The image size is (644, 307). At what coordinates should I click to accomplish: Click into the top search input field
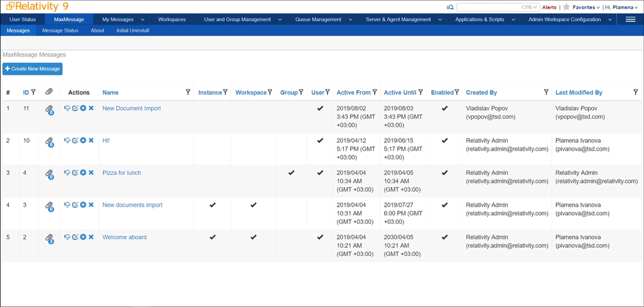pos(497,7)
